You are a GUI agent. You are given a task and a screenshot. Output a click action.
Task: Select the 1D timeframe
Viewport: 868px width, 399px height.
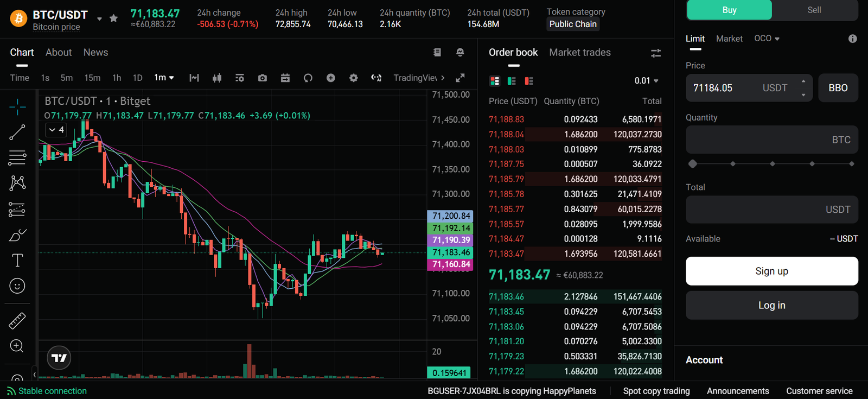[x=138, y=78]
